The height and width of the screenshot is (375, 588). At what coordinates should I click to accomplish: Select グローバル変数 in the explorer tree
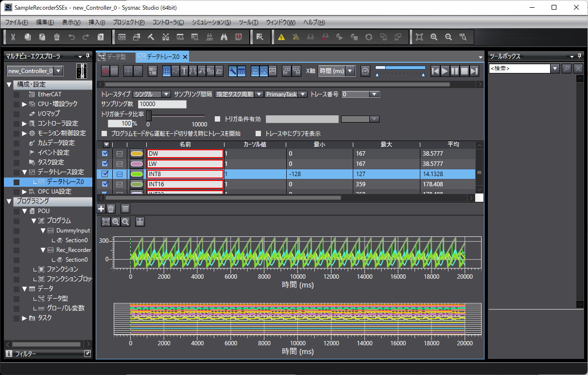[x=65, y=308]
